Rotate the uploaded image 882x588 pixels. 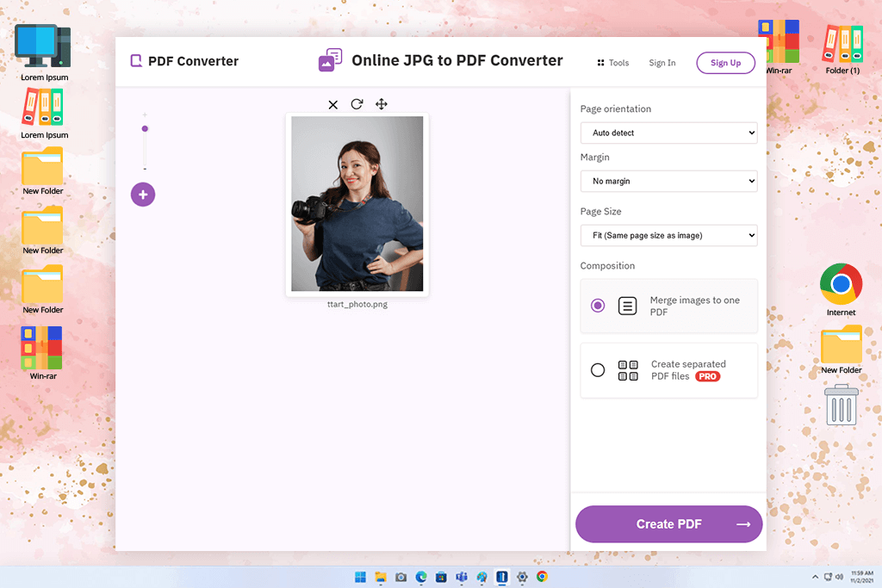click(x=357, y=104)
